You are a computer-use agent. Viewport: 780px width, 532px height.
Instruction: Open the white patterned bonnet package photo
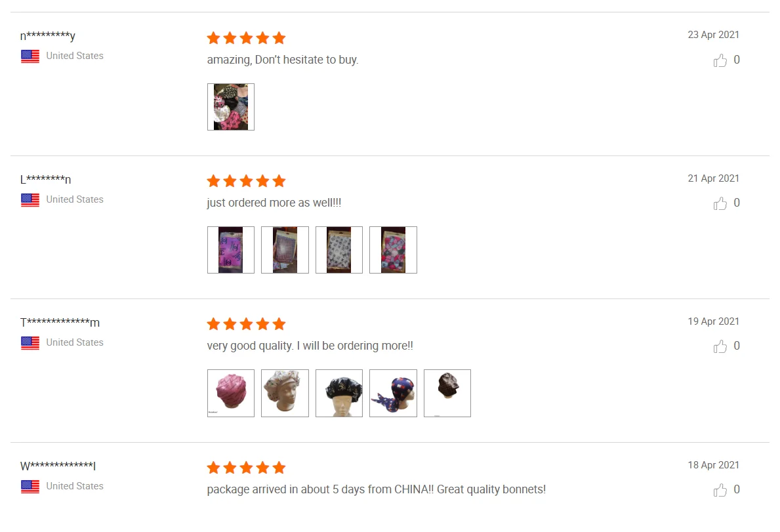click(339, 250)
